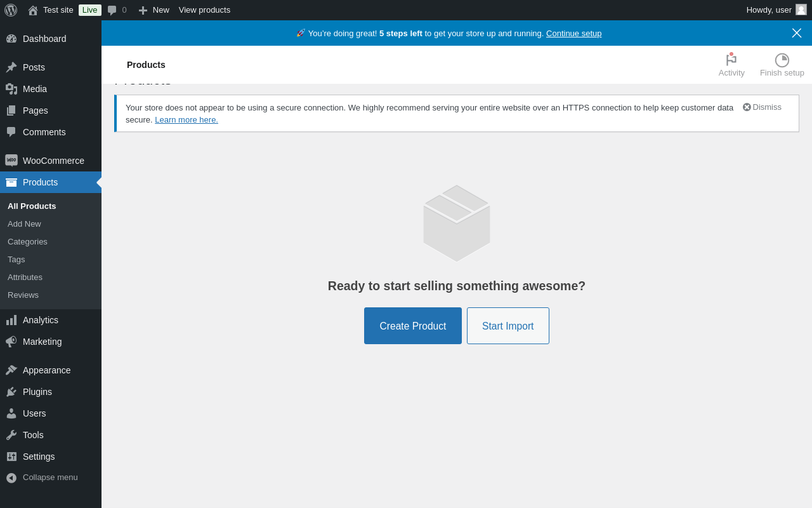Dismiss the HTTPS security notice
The height and width of the screenshot is (508, 812).
click(x=762, y=107)
